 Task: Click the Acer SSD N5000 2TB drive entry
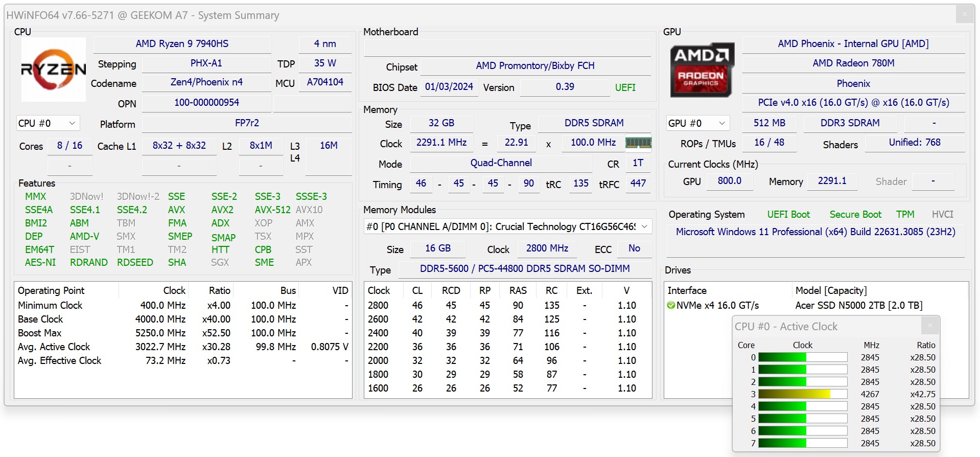pyautogui.click(x=858, y=305)
